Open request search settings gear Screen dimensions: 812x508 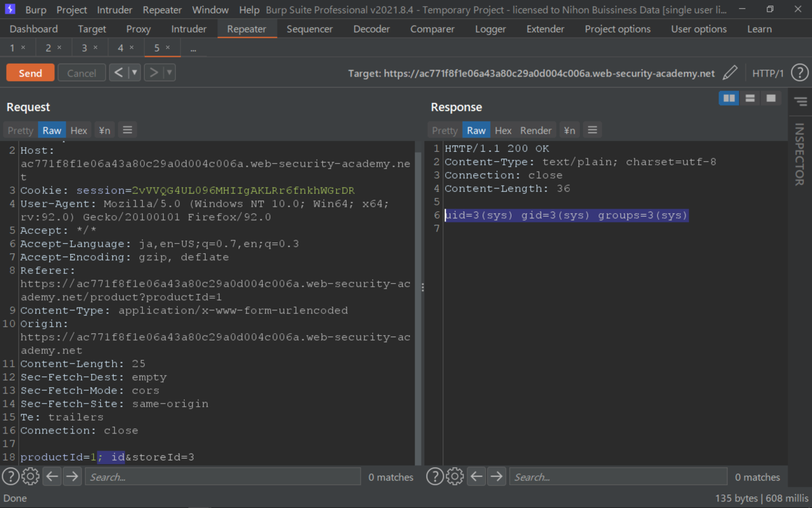click(x=30, y=477)
